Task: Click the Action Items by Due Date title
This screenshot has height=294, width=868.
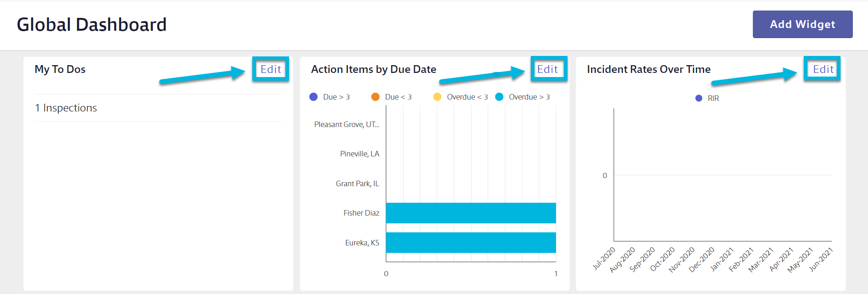Action: pos(373,69)
